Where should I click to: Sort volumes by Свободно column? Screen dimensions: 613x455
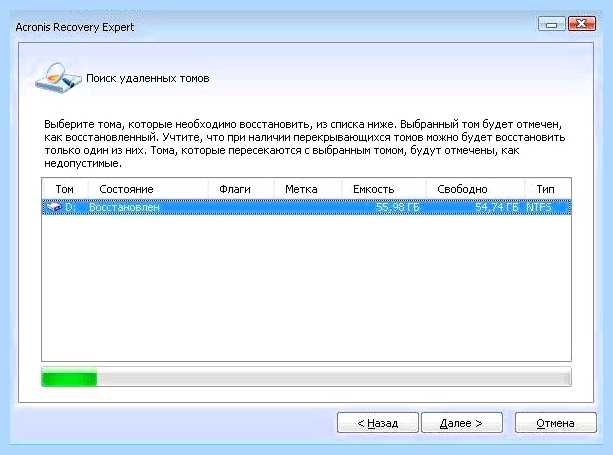pyautogui.click(x=475, y=189)
